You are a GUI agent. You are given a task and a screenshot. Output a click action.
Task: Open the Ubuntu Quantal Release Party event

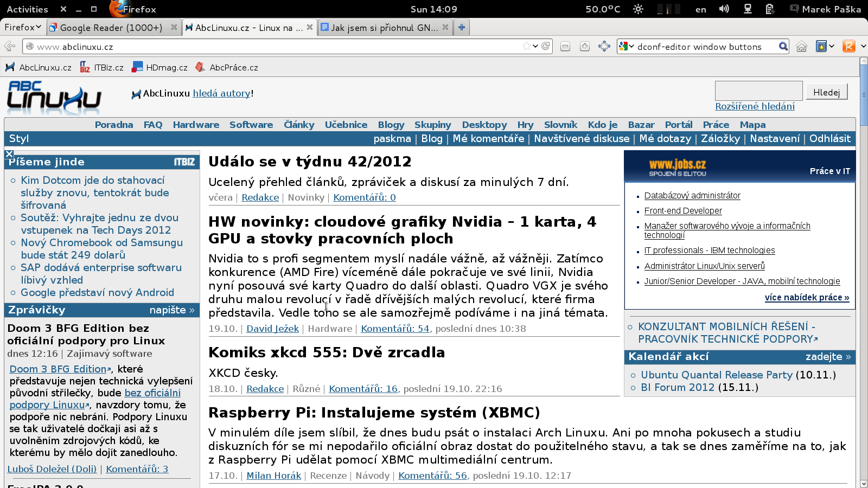(717, 375)
